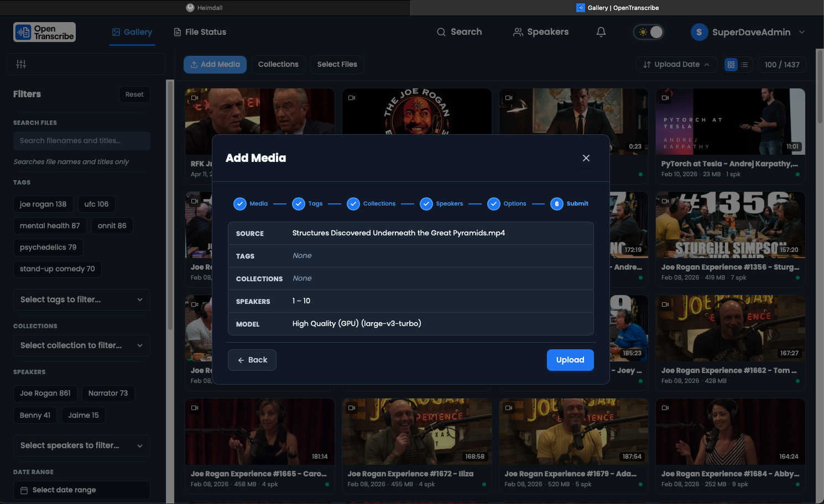Image resolution: width=824 pixels, height=504 pixels.
Task: Switch to the Gallery tab
Action: pyautogui.click(x=132, y=32)
